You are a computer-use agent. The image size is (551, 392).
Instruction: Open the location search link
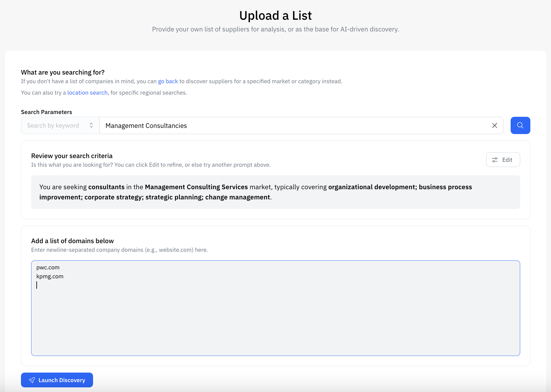[x=87, y=92]
